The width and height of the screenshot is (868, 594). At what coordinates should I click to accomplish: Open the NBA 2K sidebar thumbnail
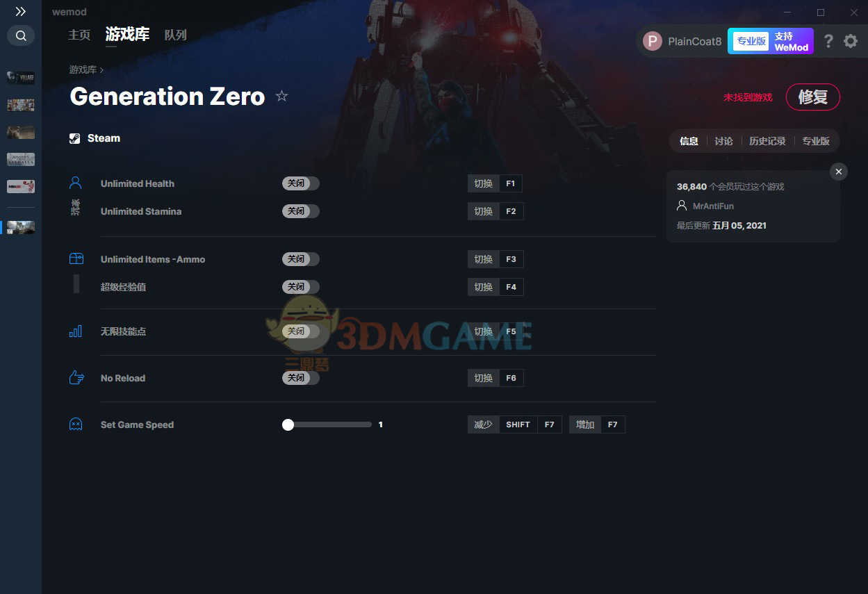click(21, 186)
